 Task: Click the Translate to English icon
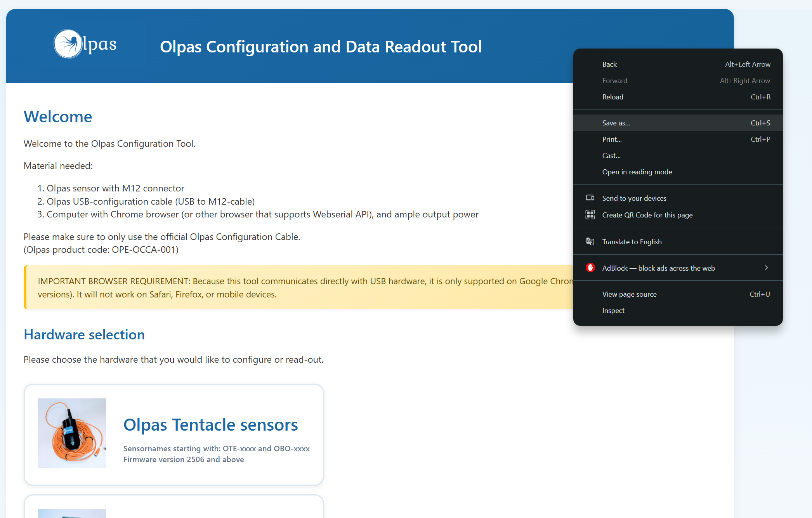coord(590,242)
